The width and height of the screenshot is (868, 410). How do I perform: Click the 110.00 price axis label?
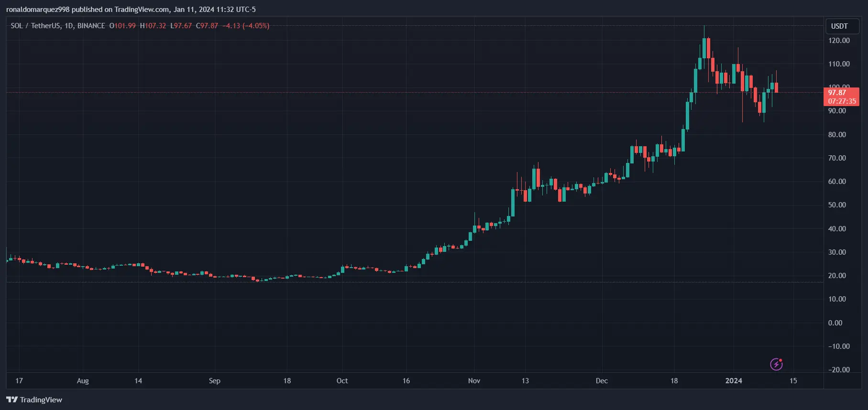839,64
